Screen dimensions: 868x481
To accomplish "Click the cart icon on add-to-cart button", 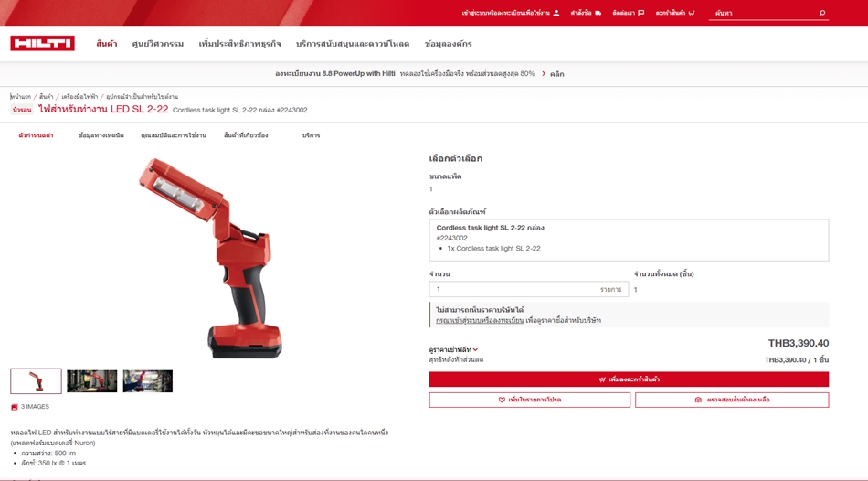I will click(x=602, y=379).
